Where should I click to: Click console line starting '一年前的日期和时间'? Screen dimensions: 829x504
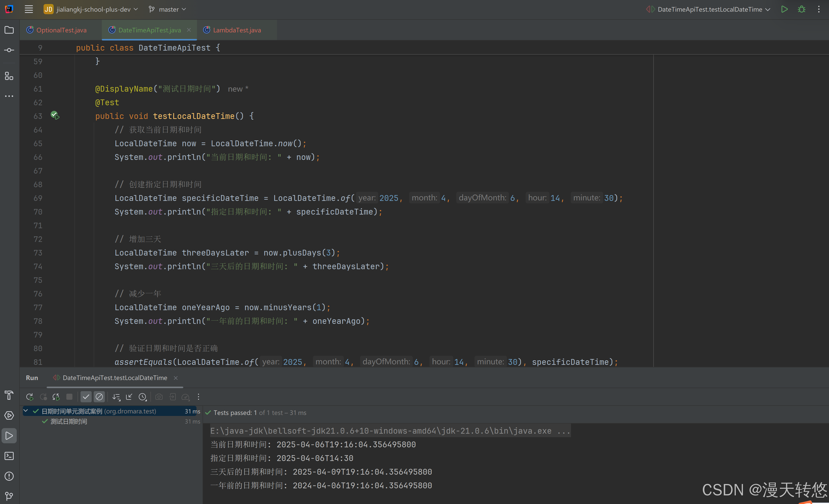click(x=321, y=486)
